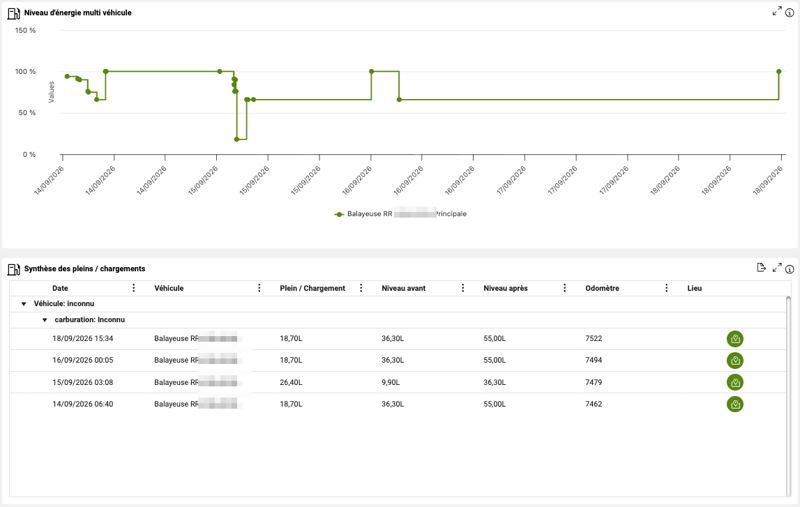Select the date cell 18/09/2026 15:34
The height and width of the screenshot is (507, 800).
pos(83,339)
